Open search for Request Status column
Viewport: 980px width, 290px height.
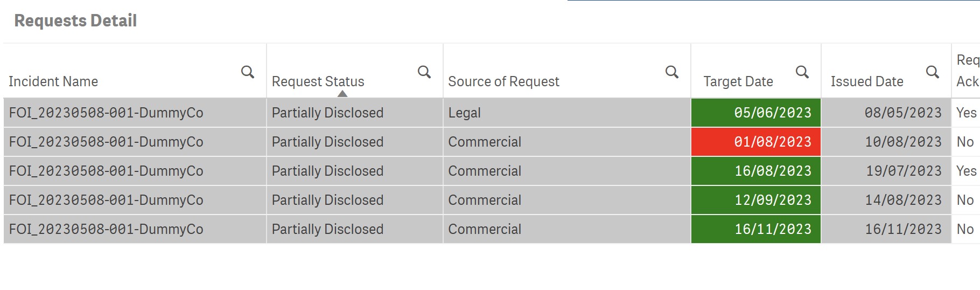[424, 72]
